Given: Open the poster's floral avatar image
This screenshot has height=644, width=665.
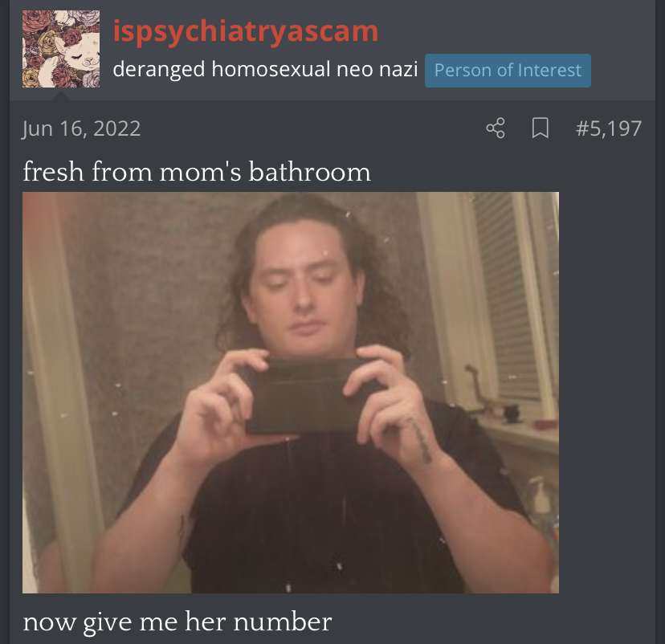Looking at the screenshot, I should [61, 49].
